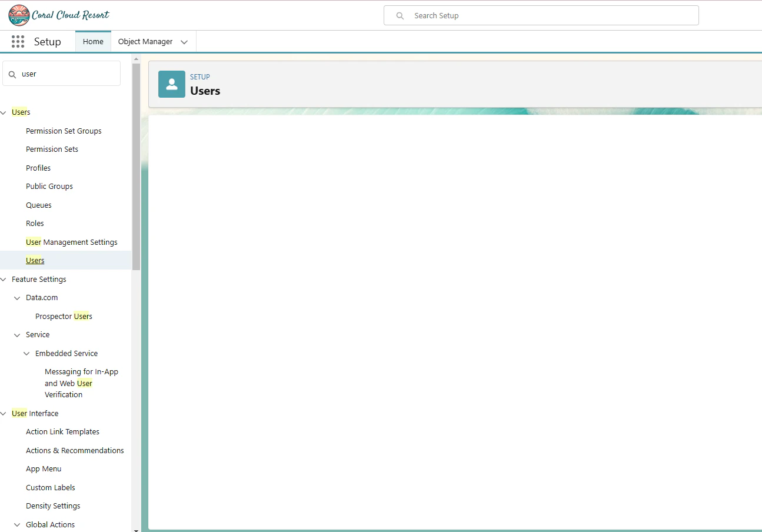Collapse the Feature Settings section

[x=5, y=280]
